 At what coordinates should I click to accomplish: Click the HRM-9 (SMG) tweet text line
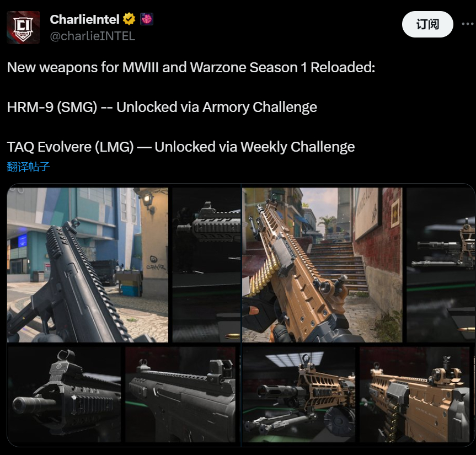coord(162,107)
